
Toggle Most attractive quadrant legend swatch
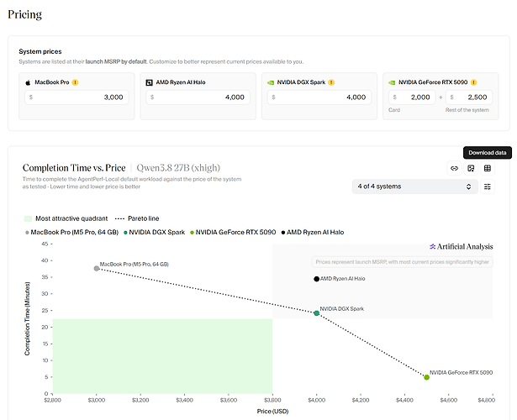28,218
